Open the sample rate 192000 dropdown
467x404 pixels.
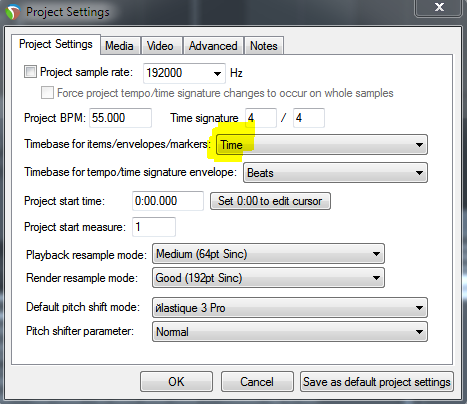pyautogui.click(x=184, y=73)
